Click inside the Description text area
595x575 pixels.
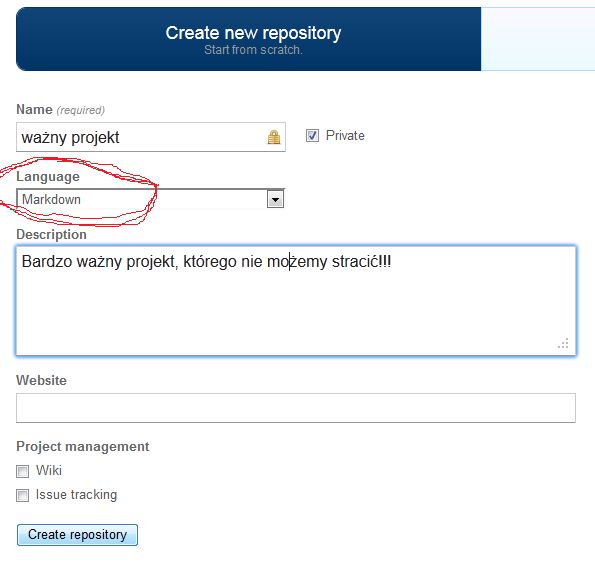point(296,301)
